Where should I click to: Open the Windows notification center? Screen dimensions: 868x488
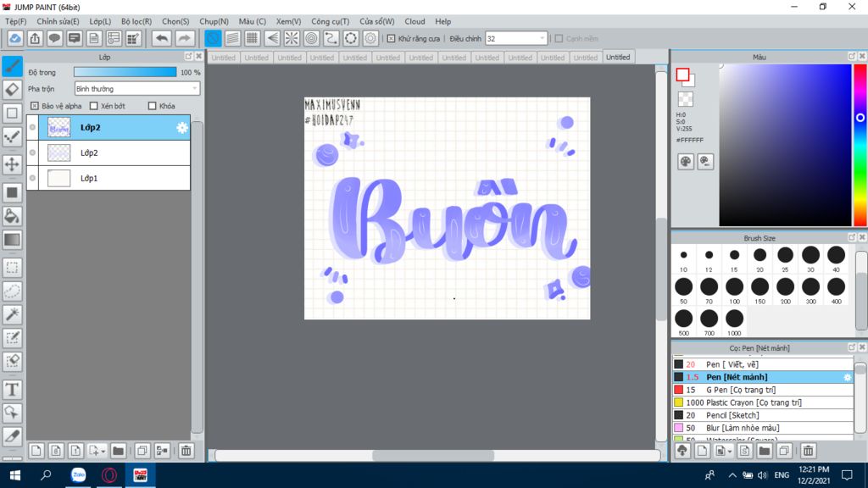tap(847, 475)
